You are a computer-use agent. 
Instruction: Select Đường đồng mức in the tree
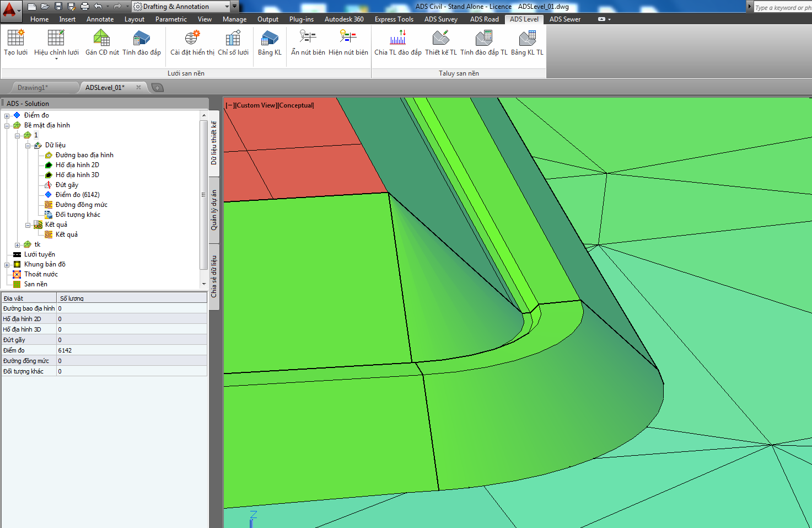coord(81,205)
